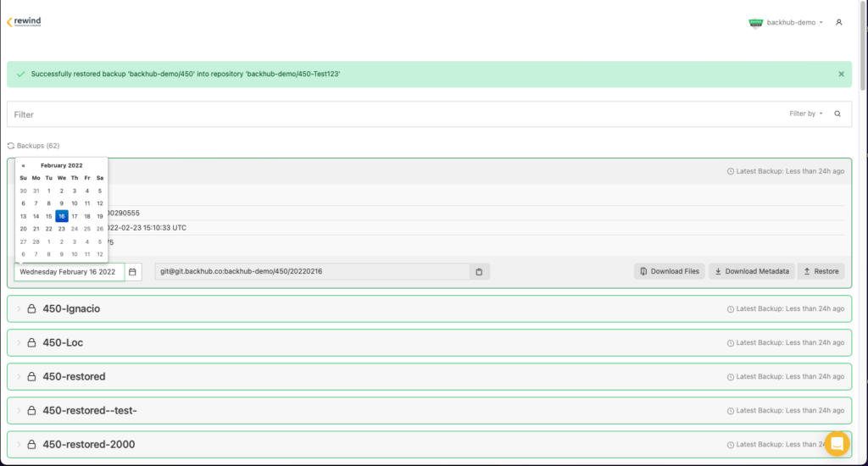Expand the 450-Ignacio repository row
Image resolution: width=868 pixels, height=466 pixels.
coord(19,308)
